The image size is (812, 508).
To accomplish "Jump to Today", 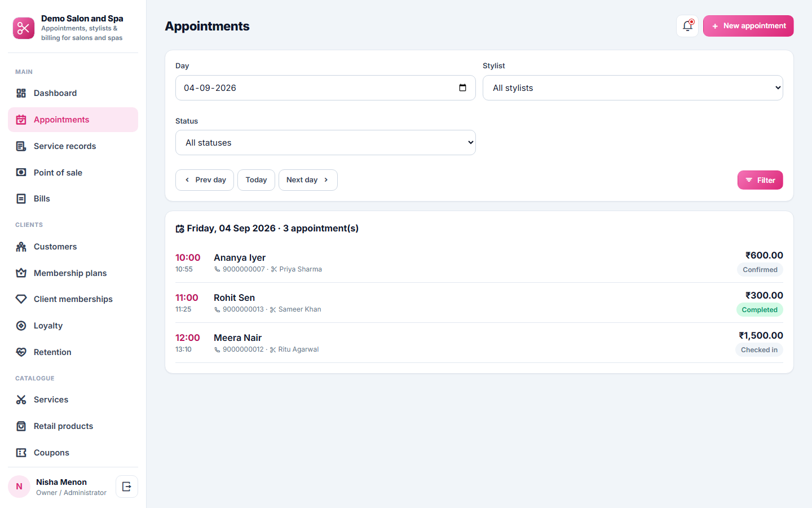I will coord(256,180).
